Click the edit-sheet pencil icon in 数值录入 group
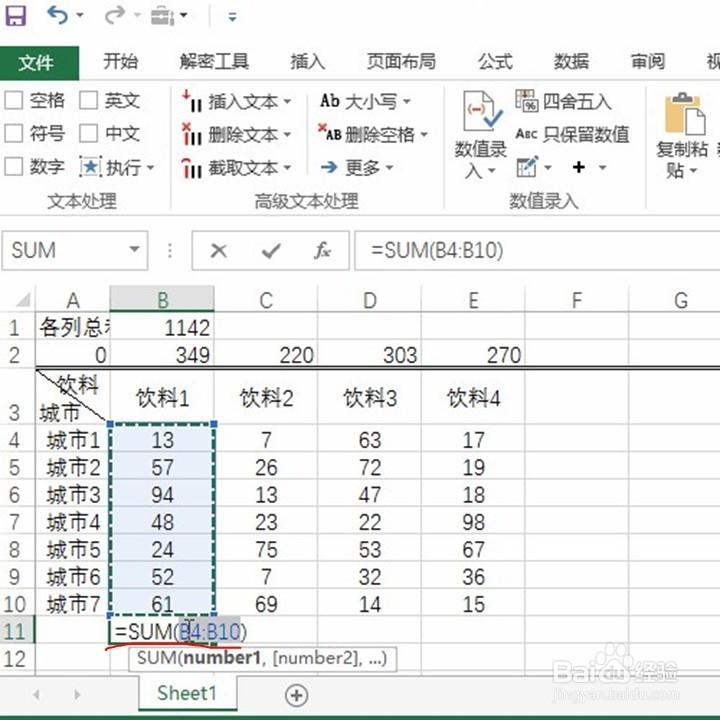 click(x=527, y=167)
